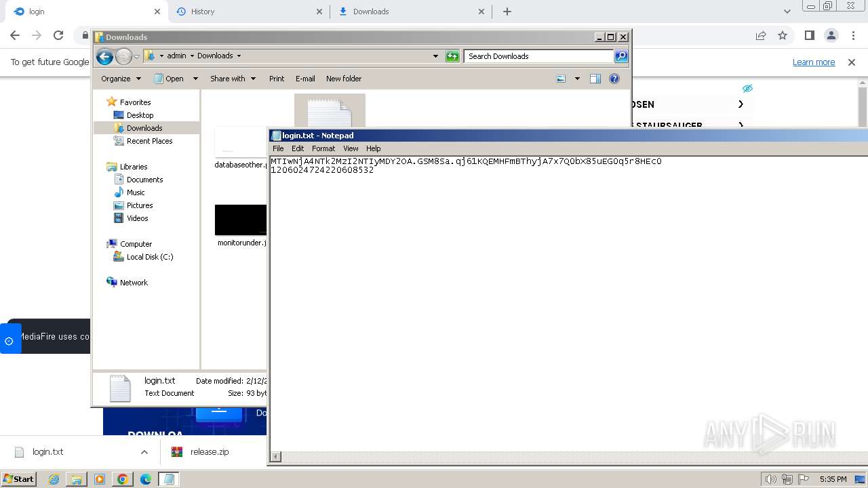This screenshot has height=488, width=868.
Task: Select Recent Places in navigation pane
Action: [143, 141]
